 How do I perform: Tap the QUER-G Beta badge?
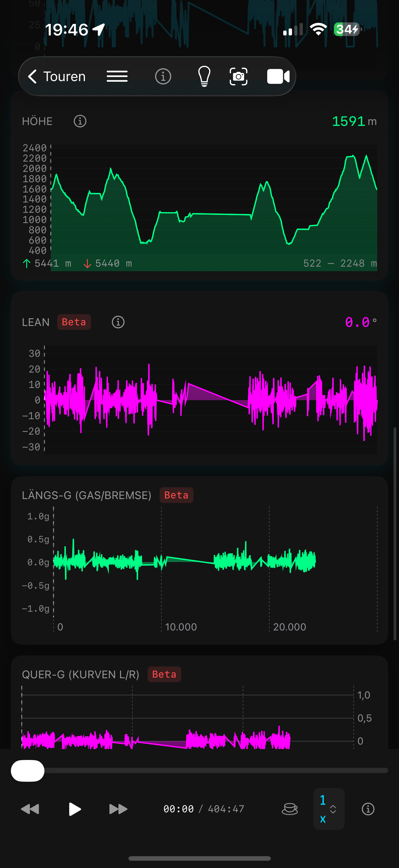(164, 674)
